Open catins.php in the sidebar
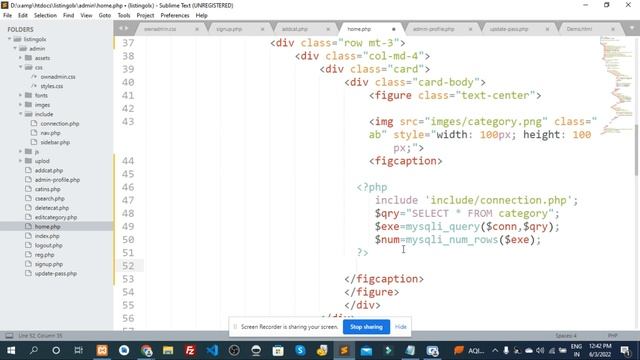 click(47, 189)
